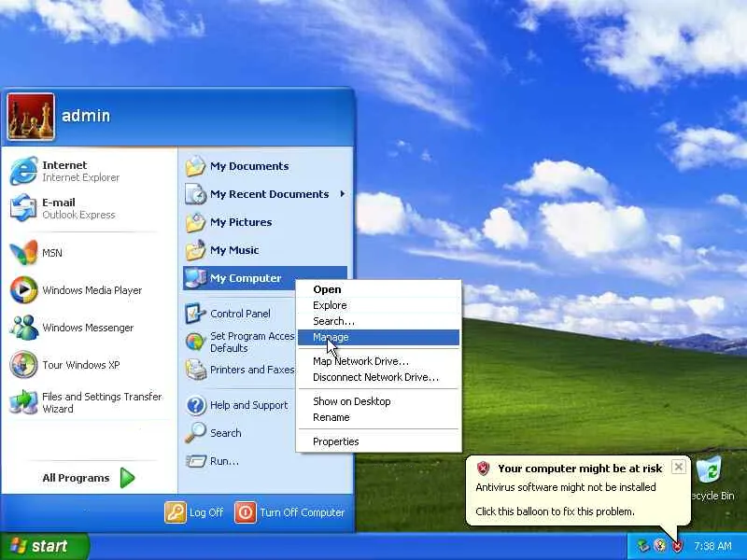Click the red security shield tray icon
Image resolution: width=747 pixels, height=560 pixels.
(x=678, y=545)
